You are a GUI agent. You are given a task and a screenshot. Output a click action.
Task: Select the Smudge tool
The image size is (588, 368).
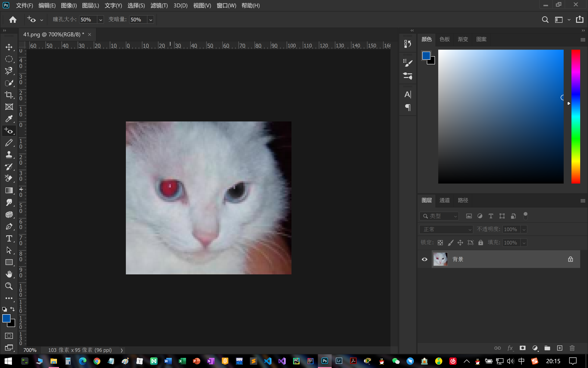click(9, 202)
